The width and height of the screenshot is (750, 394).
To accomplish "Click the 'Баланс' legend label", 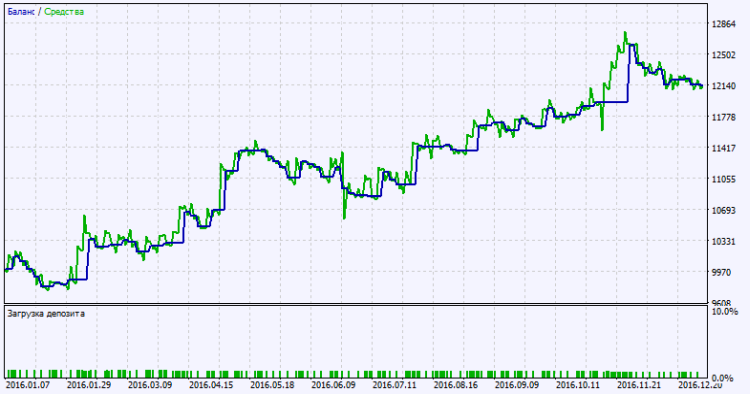I will point(21,12).
